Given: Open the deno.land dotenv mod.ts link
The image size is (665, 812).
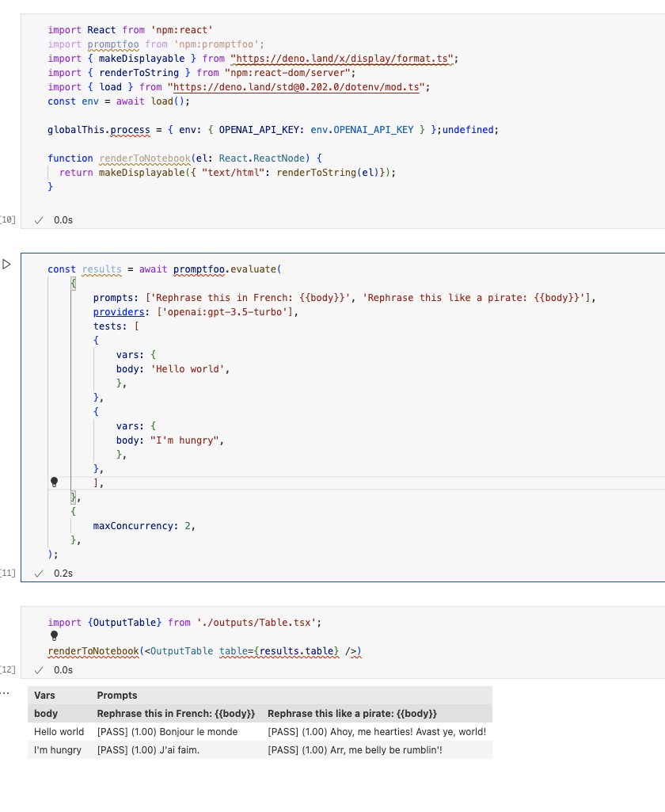Looking at the screenshot, I should 298,87.
